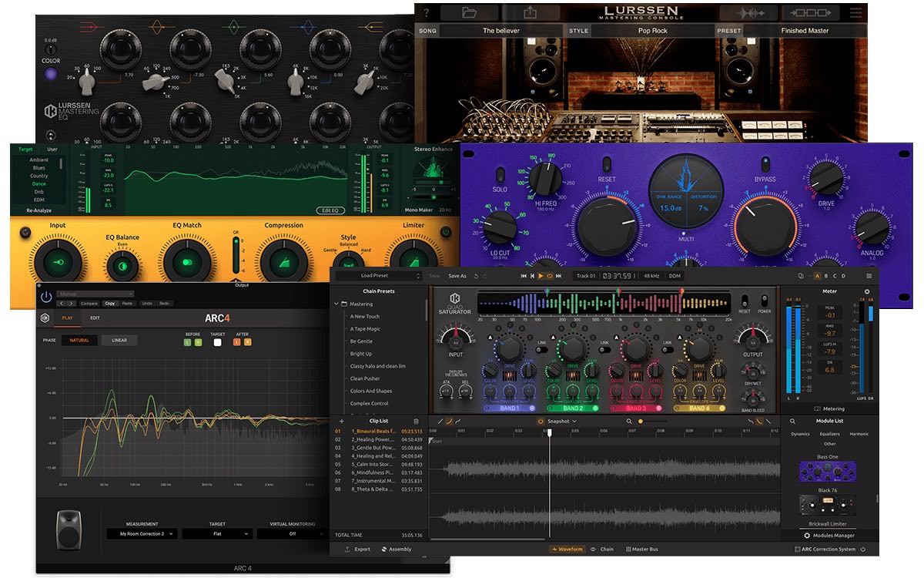
Task: Toggle the BYPASS switch on the purple compressor
Action: [x=765, y=165]
